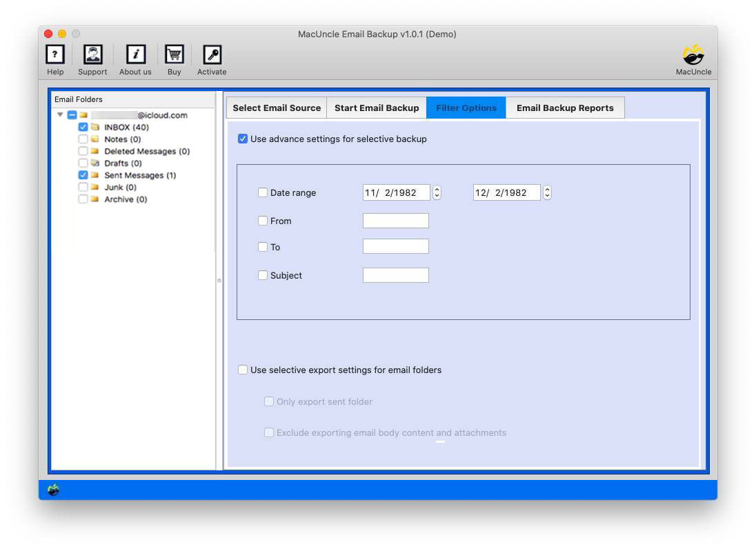Click inside the Subject filter field

point(396,274)
